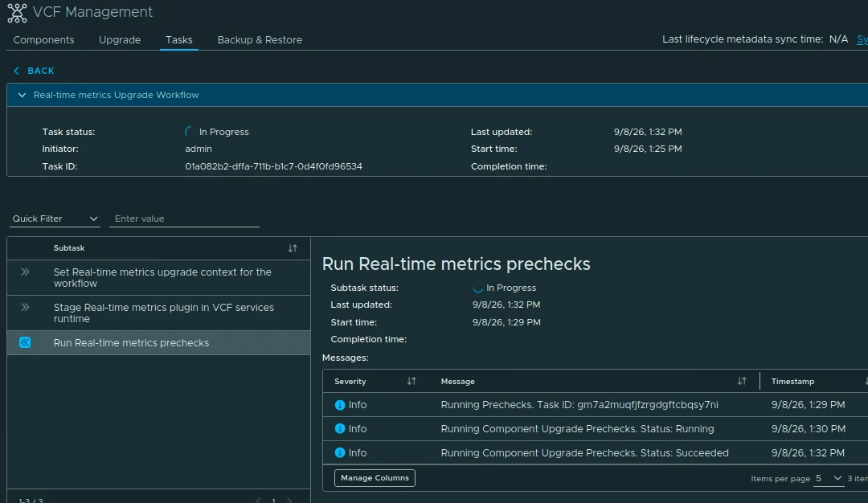Select 'Stage Real-time metrics plugin in VCF services runtime'

tap(163, 313)
